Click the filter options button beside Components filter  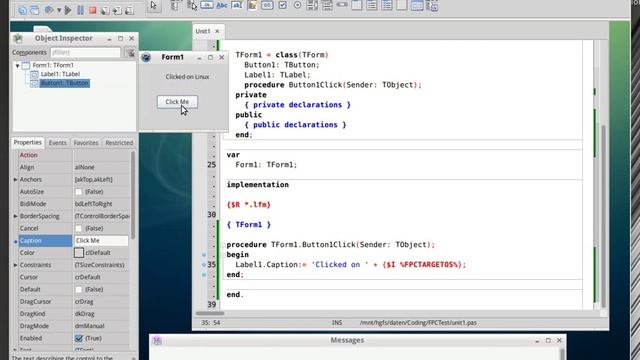click(x=130, y=53)
